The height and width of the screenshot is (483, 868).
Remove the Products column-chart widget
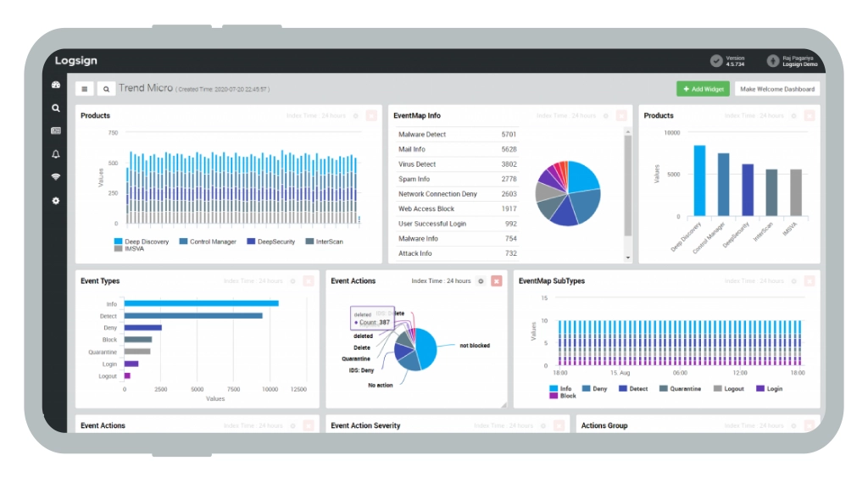coord(810,115)
